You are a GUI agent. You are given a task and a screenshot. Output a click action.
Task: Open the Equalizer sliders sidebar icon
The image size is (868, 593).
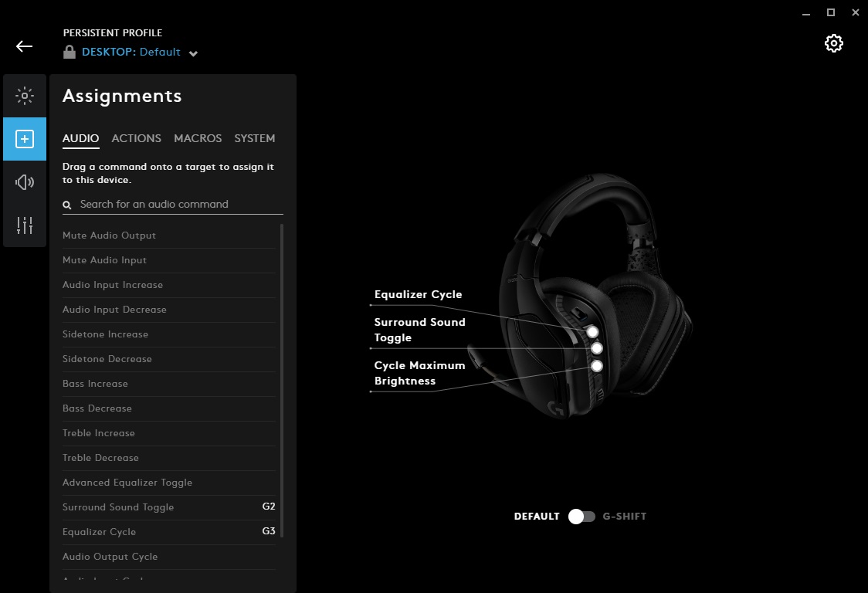coord(25,225)
